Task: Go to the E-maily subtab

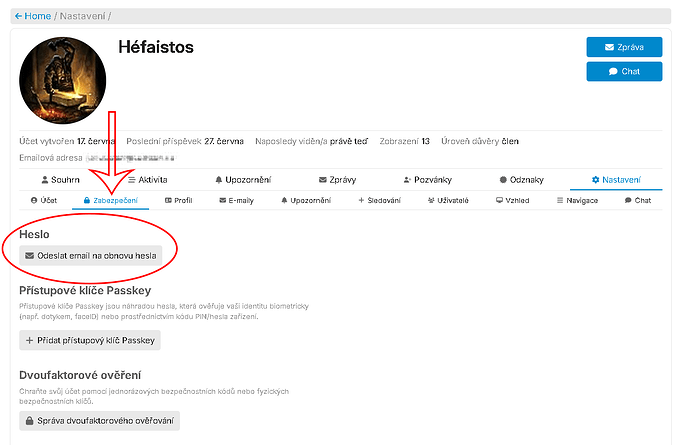Action: pos(236,201)
